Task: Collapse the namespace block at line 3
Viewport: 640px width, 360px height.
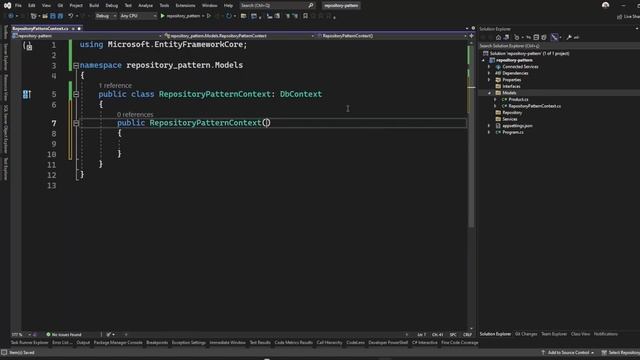Action: (76, 65)
